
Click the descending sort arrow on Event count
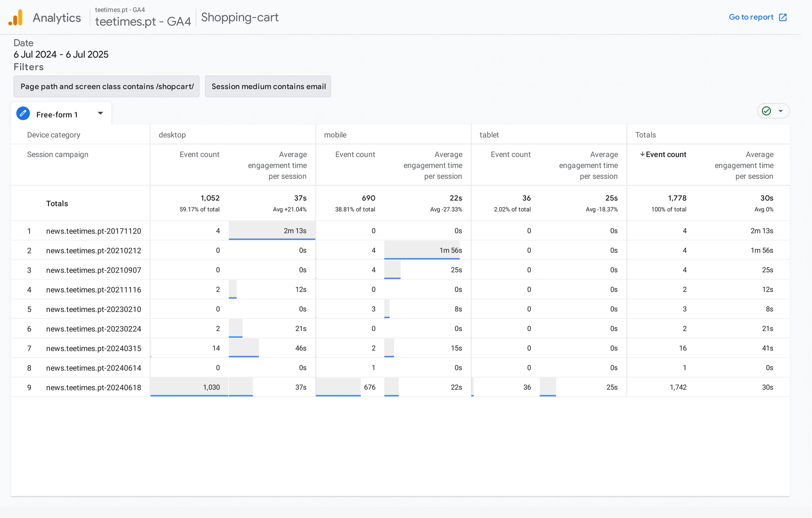(x=642, y=155)
